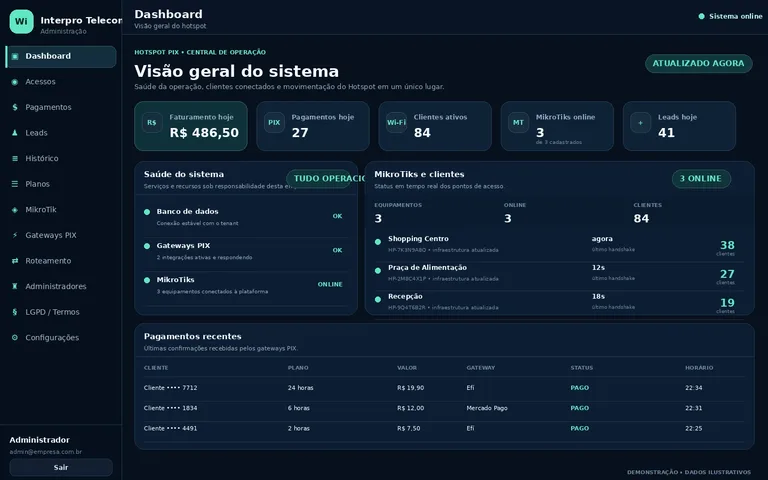
Task: Click the Gateways PIX health status dot
Action: click(x=147, y=246)
